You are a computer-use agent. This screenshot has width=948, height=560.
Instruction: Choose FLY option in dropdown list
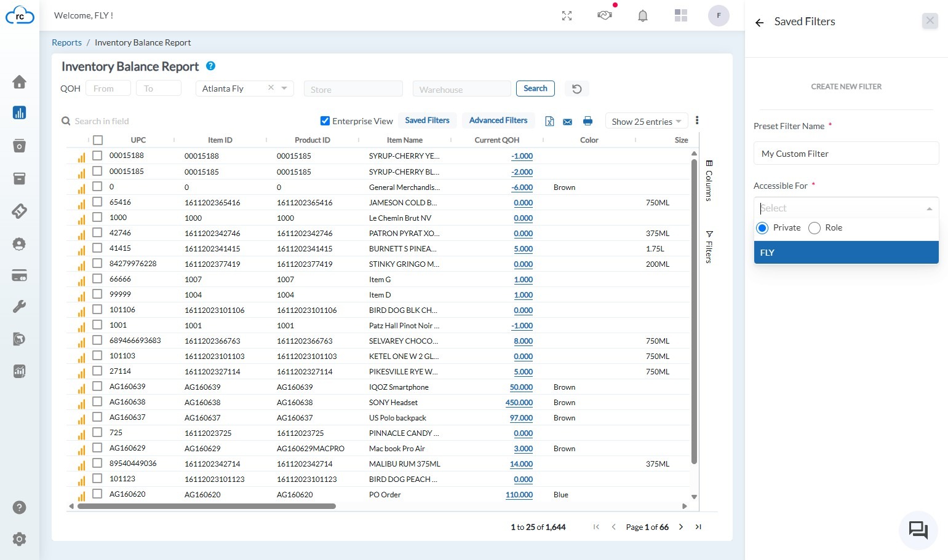846,253
